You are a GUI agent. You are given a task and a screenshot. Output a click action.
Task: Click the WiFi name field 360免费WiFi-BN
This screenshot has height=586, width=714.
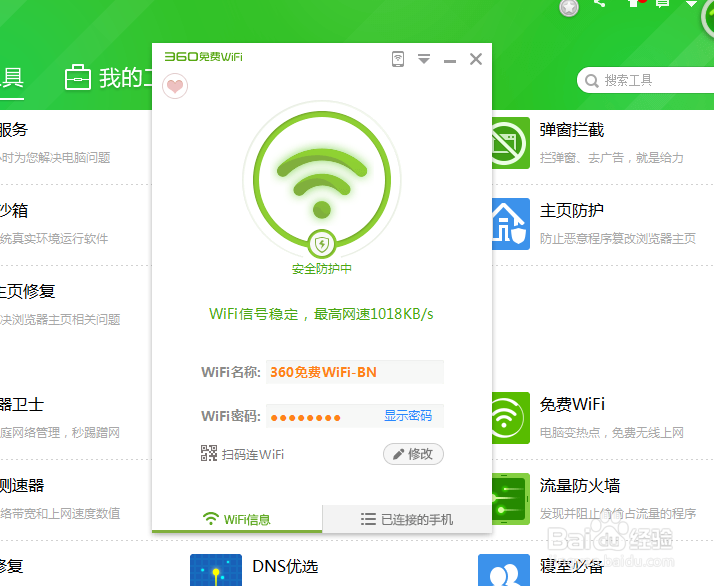355,372
